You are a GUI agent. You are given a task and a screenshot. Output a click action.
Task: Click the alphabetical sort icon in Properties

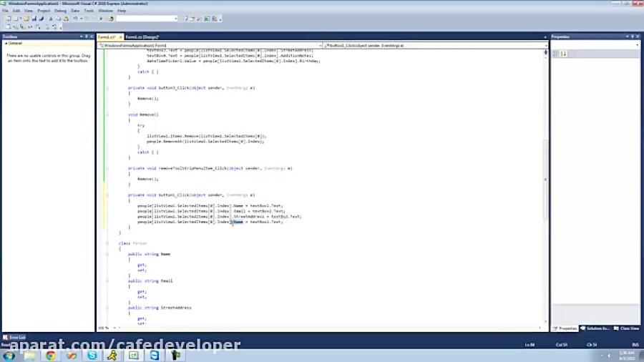point(564,54)
